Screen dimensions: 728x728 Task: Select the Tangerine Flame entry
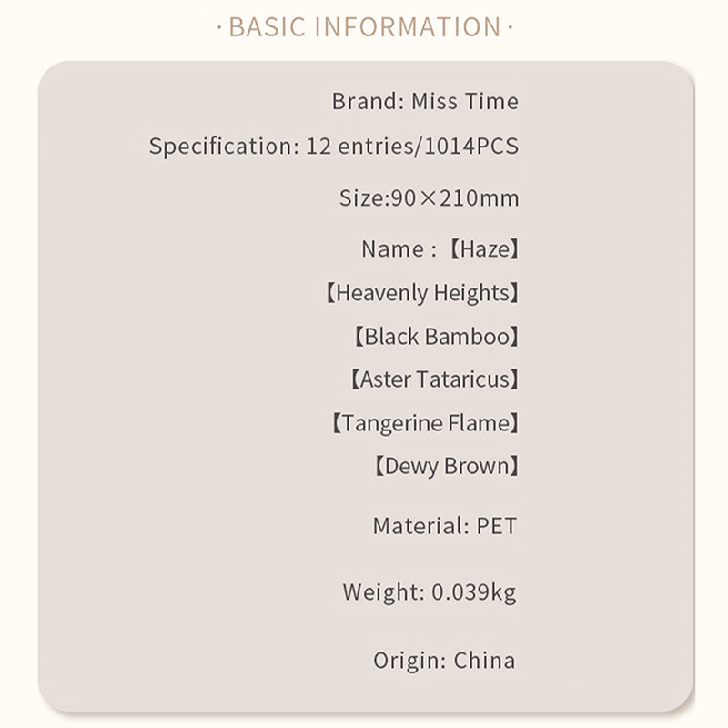coord(424,423)
